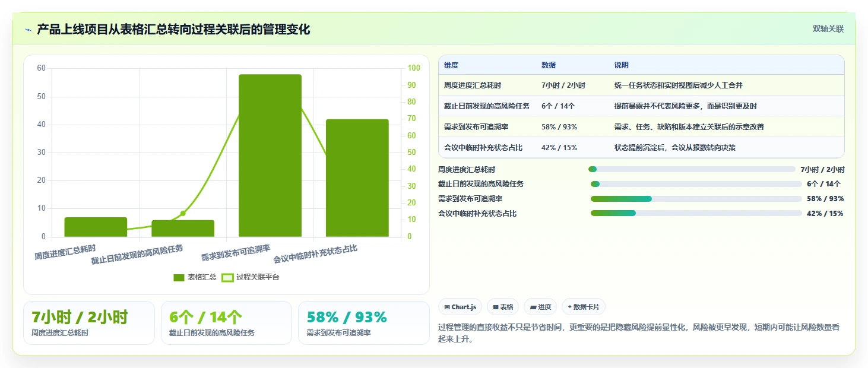Click the 截止日前发现的高风险任务 bar in the chart
868x368 pixels.
tap(183, 229)
